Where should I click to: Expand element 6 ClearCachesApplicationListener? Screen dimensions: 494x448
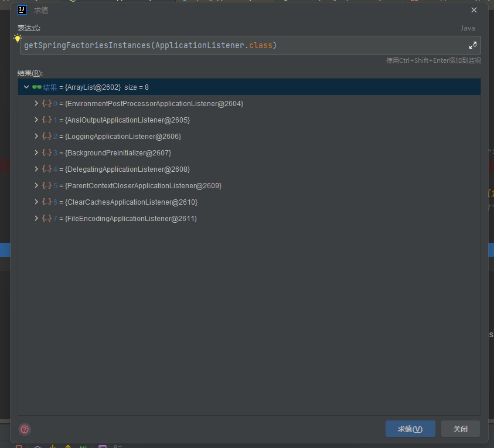(x=36, y=202)
